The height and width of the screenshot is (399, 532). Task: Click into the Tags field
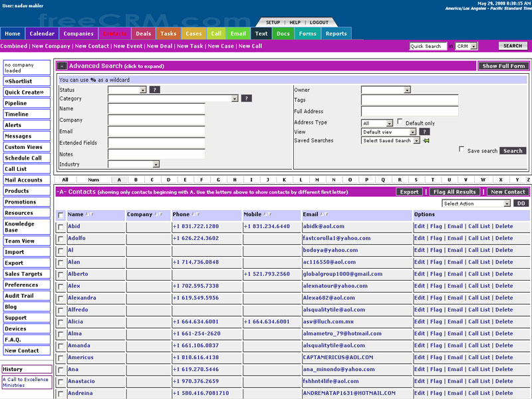410,100
